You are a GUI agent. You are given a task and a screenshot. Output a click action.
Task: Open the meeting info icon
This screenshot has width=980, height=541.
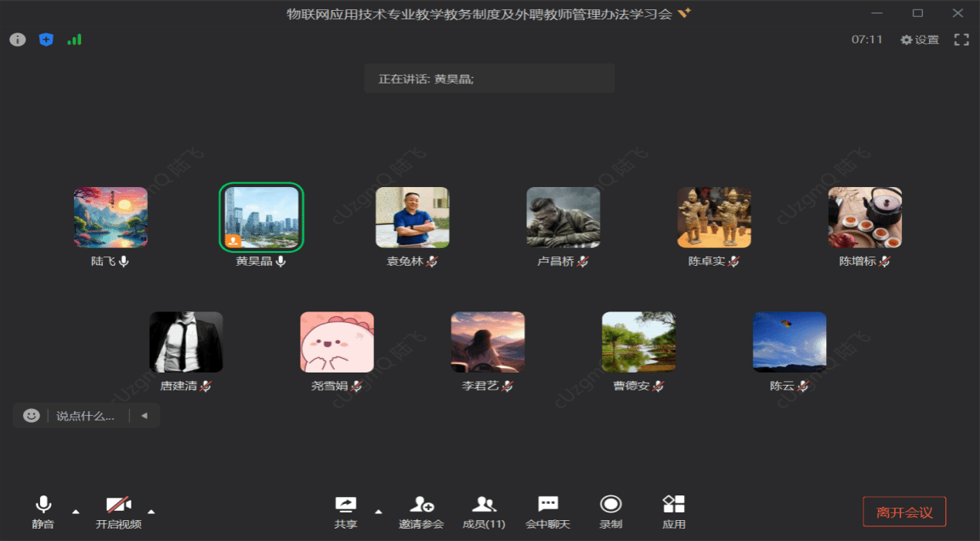17,39
